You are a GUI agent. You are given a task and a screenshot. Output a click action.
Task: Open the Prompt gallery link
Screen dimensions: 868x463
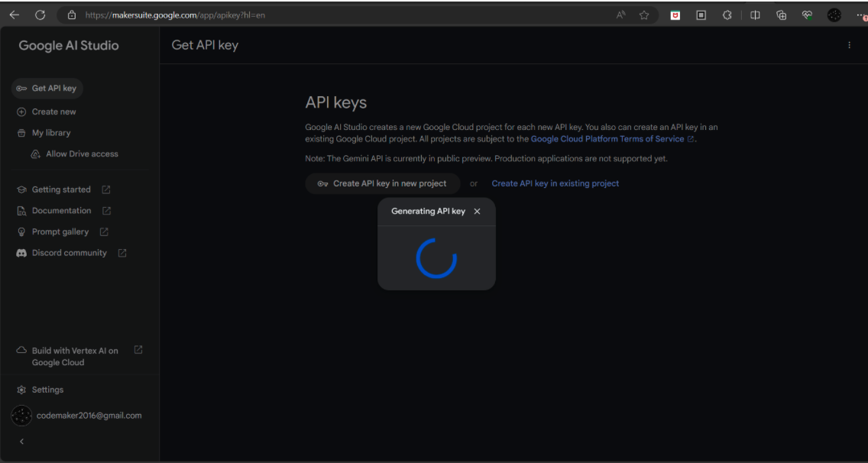point(62,231)
